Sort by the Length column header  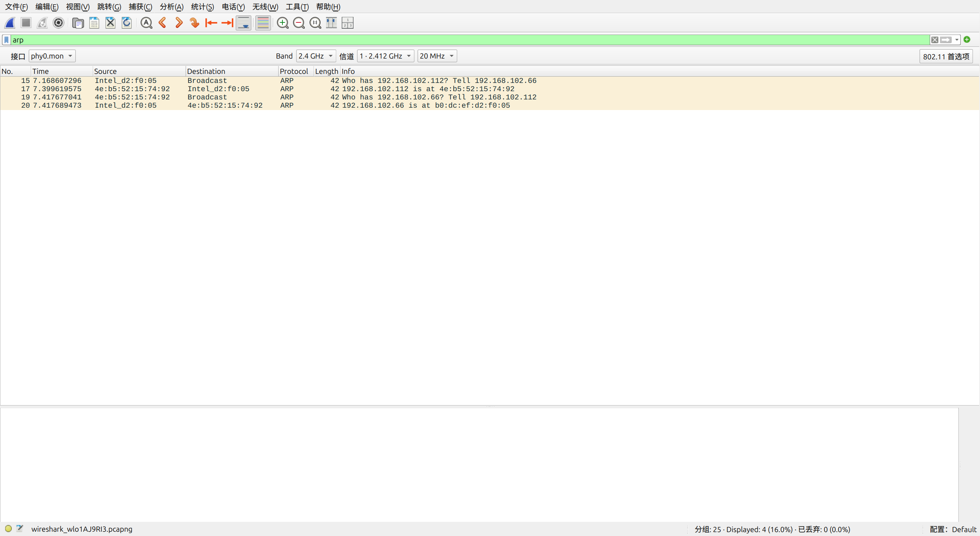(x=327, y=71)
